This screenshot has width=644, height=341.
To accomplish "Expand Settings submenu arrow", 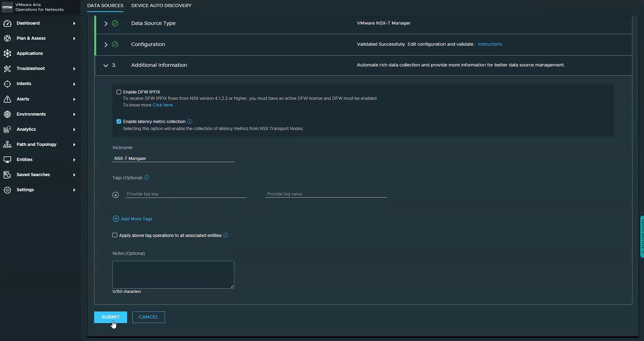I will pyautogui.click(x=74, y=190).
